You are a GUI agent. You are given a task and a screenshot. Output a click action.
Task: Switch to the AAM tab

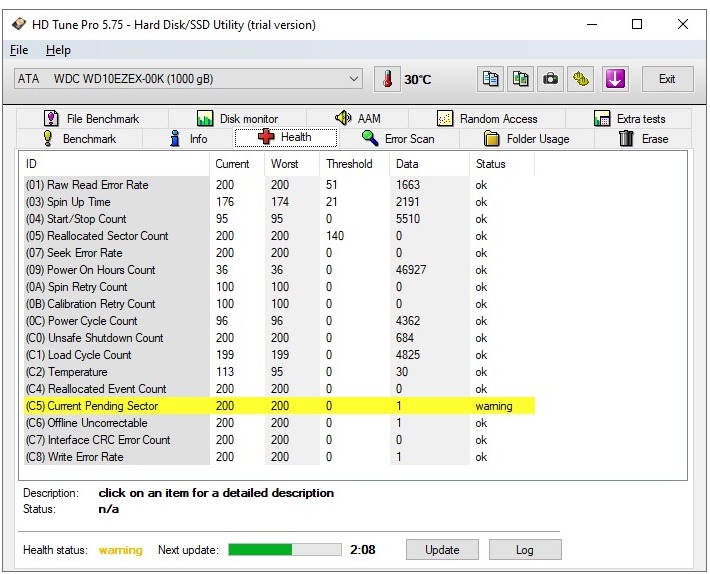(x=358, y=119)
